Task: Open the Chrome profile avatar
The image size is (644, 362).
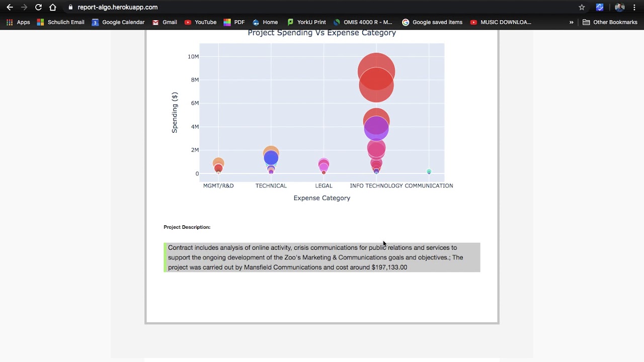Action: [620, 7]
